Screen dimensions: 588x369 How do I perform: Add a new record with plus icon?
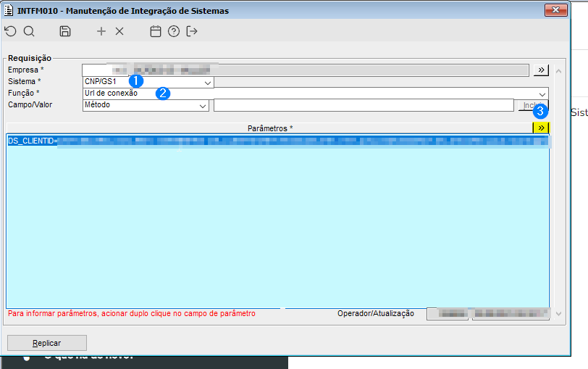(x=101, y=31)
